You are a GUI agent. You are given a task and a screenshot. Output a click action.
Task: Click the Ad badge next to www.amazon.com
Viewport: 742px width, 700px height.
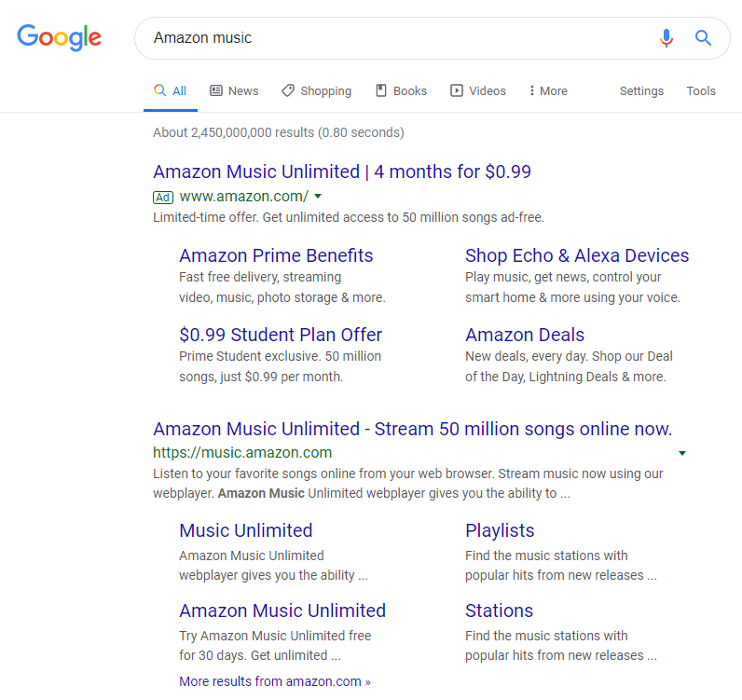tap(163, 197)
